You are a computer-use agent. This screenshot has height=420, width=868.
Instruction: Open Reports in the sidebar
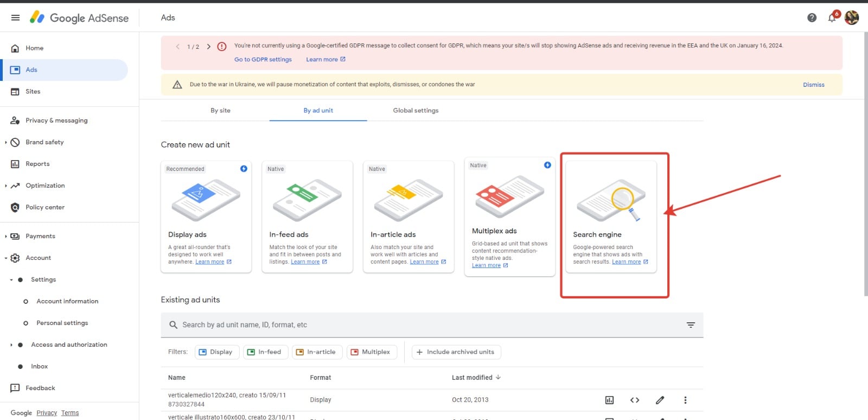[37, 164]
